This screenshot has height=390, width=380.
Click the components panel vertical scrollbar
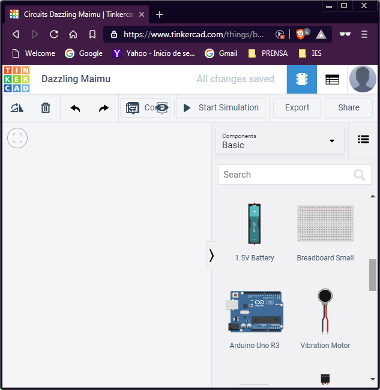coord(372,275)
